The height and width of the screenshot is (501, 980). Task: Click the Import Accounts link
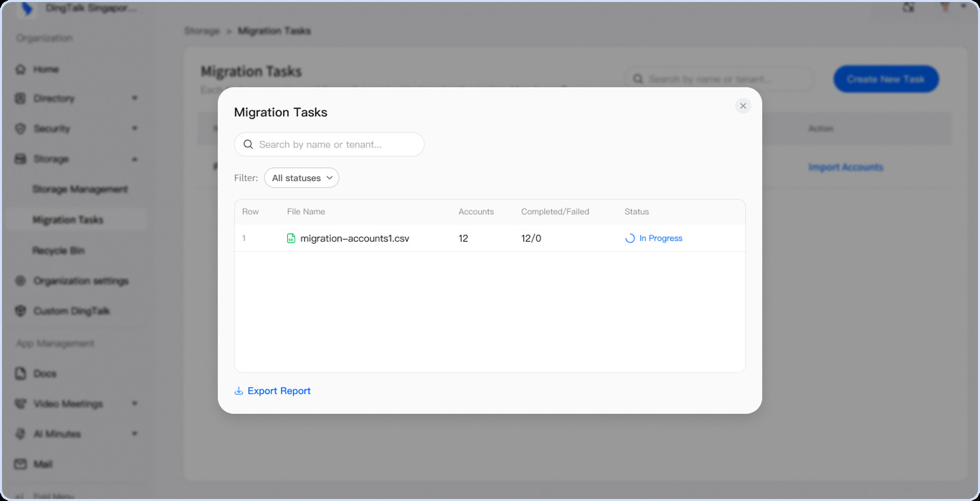pos(846,168)
